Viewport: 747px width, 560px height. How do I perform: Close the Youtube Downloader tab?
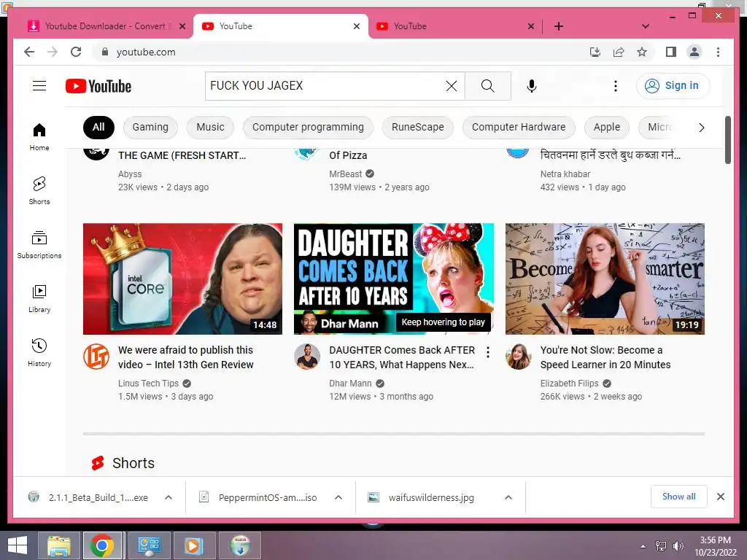[182, 27]
